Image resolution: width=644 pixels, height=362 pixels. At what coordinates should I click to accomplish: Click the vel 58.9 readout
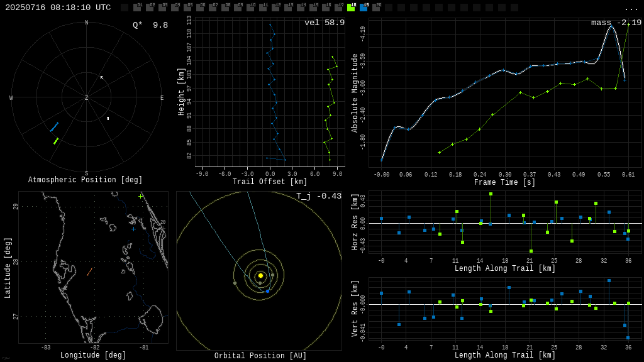(325, 23)
